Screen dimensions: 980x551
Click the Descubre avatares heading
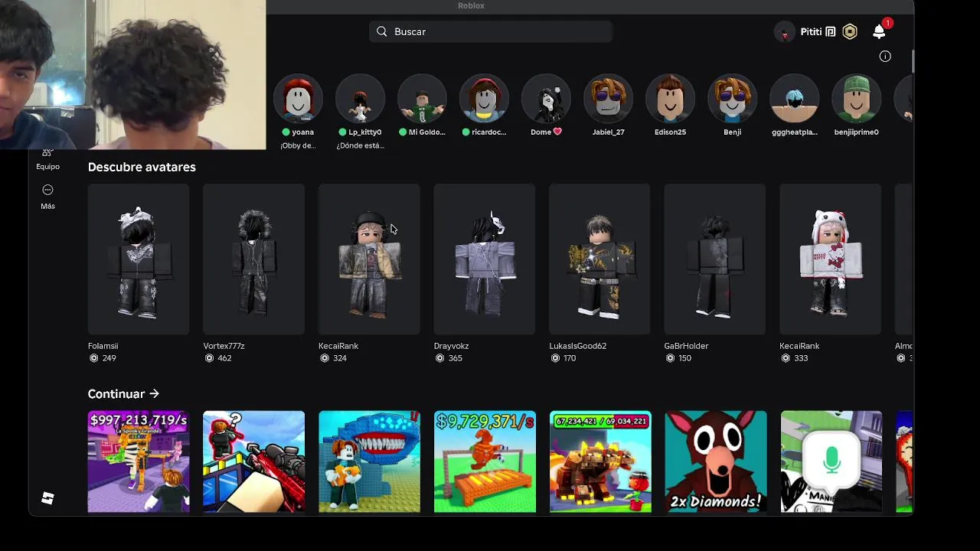click(142, 167)
